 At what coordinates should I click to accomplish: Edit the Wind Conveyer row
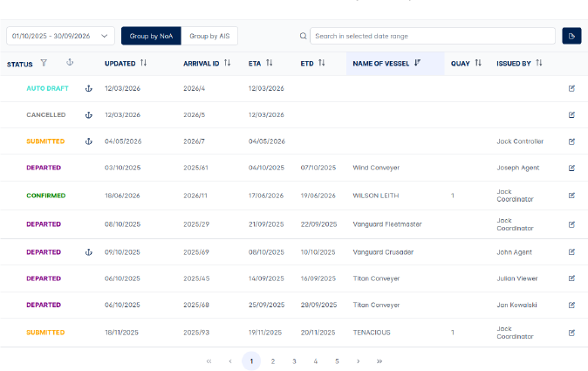pyautogui.click(x=571, y=168)
